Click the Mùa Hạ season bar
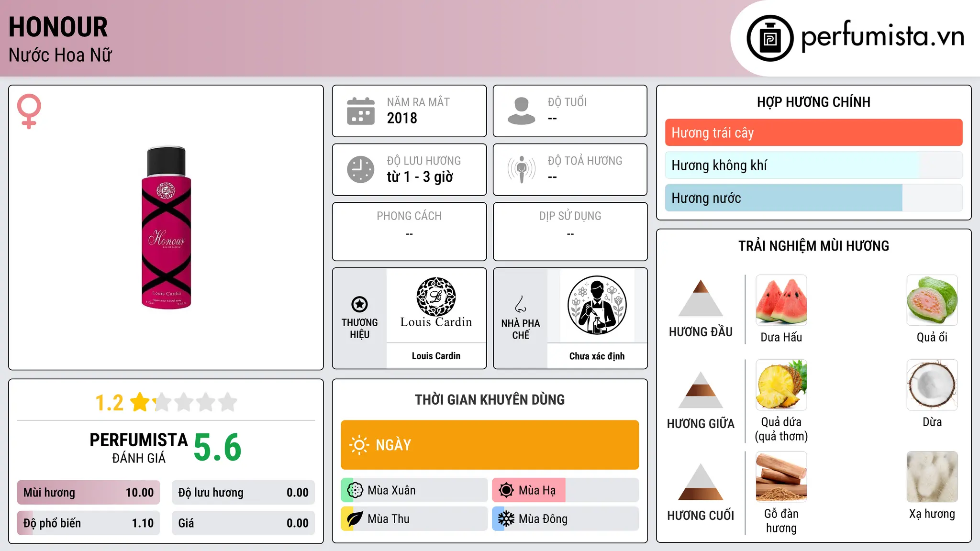Screen dimensions: 980x551 click(565, 490)
